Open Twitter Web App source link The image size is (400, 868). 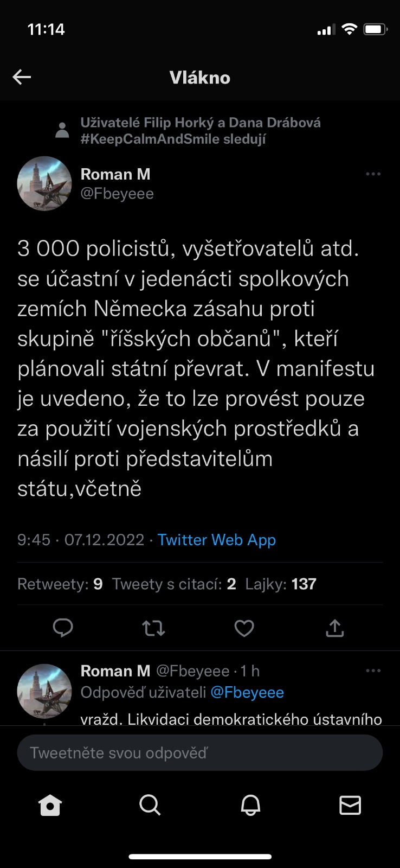pyautogui.click(x=217, y=540)
